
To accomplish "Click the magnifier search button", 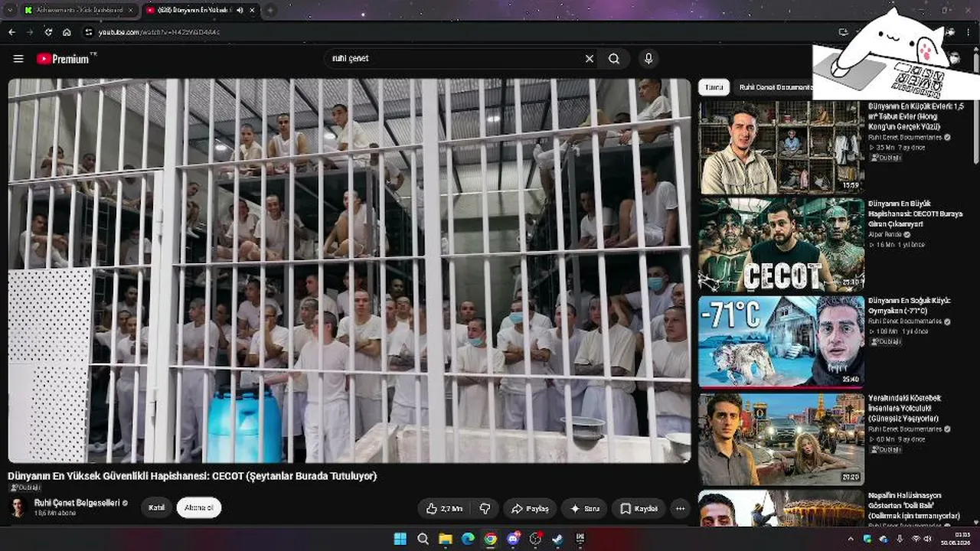I will [614, 59].
